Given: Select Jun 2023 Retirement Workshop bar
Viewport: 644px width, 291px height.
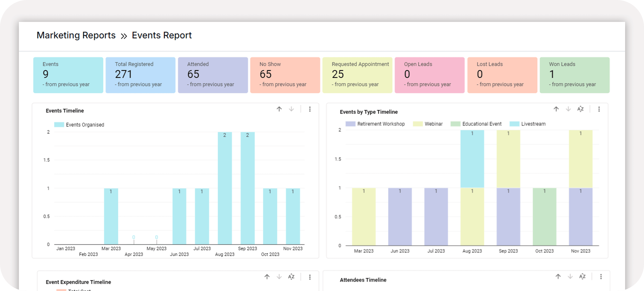Looking at the screenshot, I should (x=400, y=217).
